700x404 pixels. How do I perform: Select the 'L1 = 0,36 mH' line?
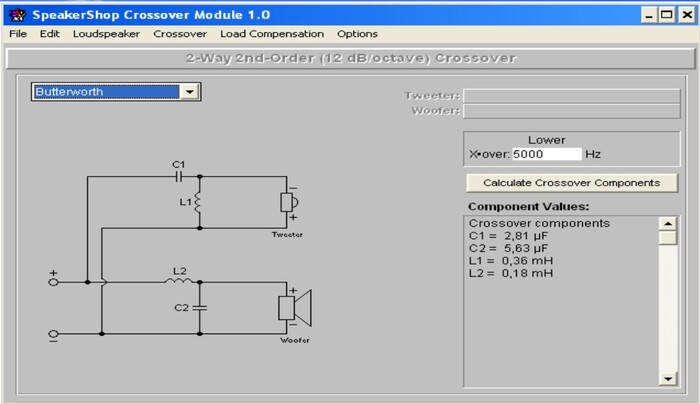[511, 261]
